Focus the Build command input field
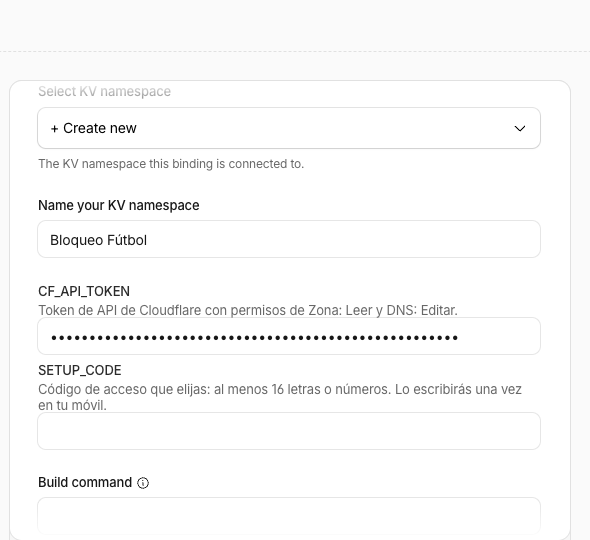This screenshot has height=540, width=590. [289, 516]
